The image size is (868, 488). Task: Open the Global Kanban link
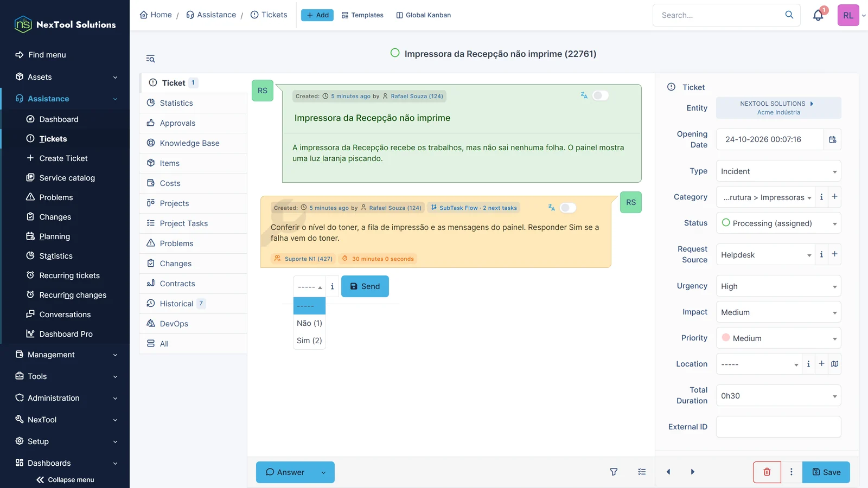[x=424, y=15]
